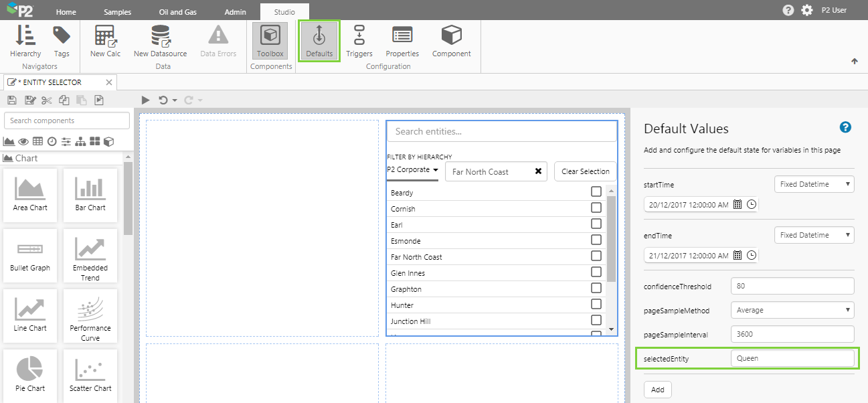This screenshot has width=868, height=403.
Task: Tick the Esmonde checkbox
Action: tap(596, 240)
